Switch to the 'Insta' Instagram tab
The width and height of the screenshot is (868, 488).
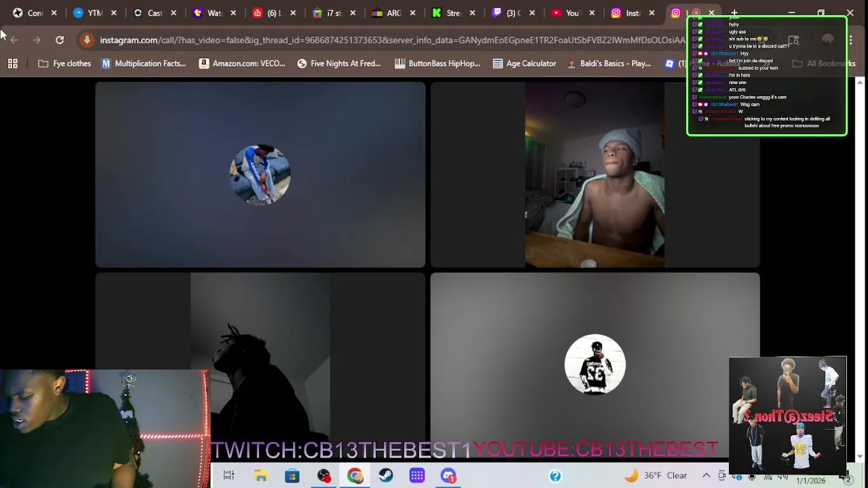[633, 13]
